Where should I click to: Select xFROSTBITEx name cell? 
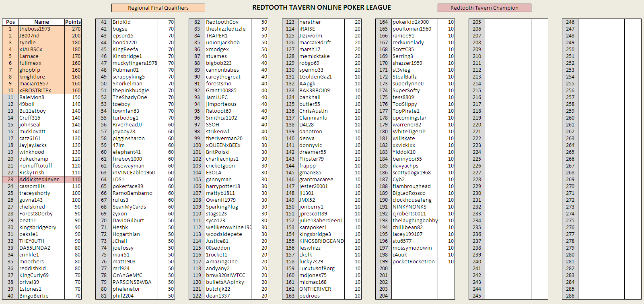(x=41, y=91)
